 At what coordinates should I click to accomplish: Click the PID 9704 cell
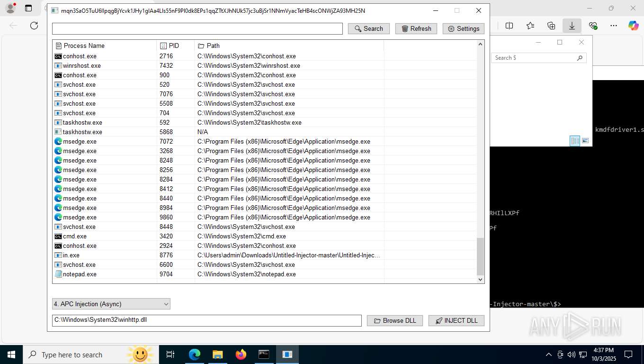point(166,274)
